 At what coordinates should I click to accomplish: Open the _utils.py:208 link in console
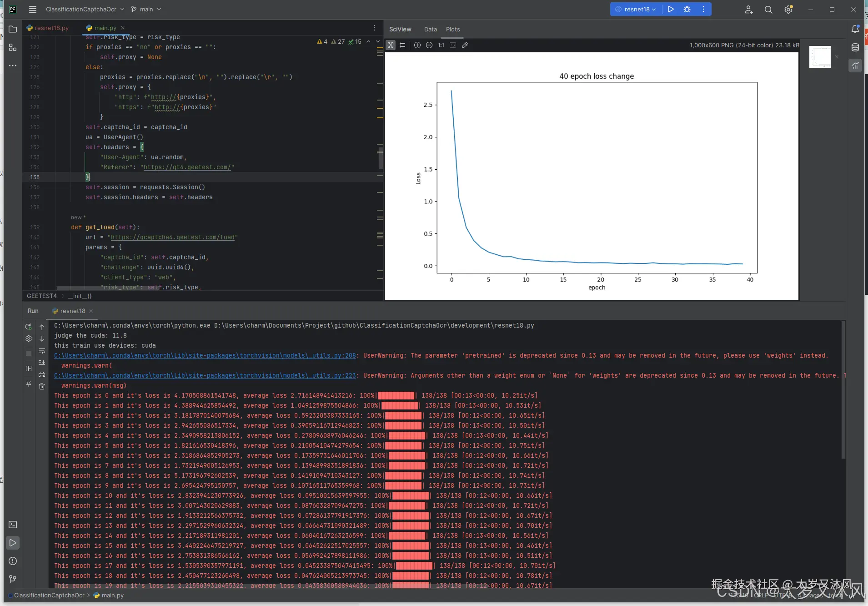(x=205, y=356)
